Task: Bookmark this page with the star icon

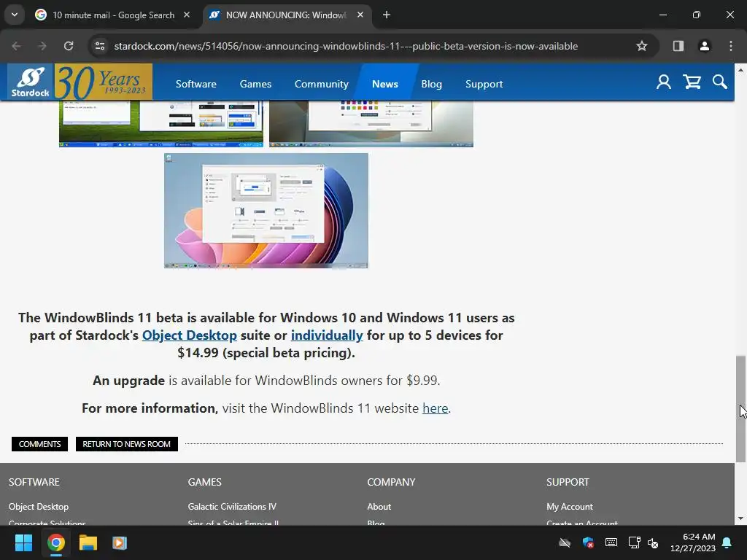Action: (x=642, y=46)
